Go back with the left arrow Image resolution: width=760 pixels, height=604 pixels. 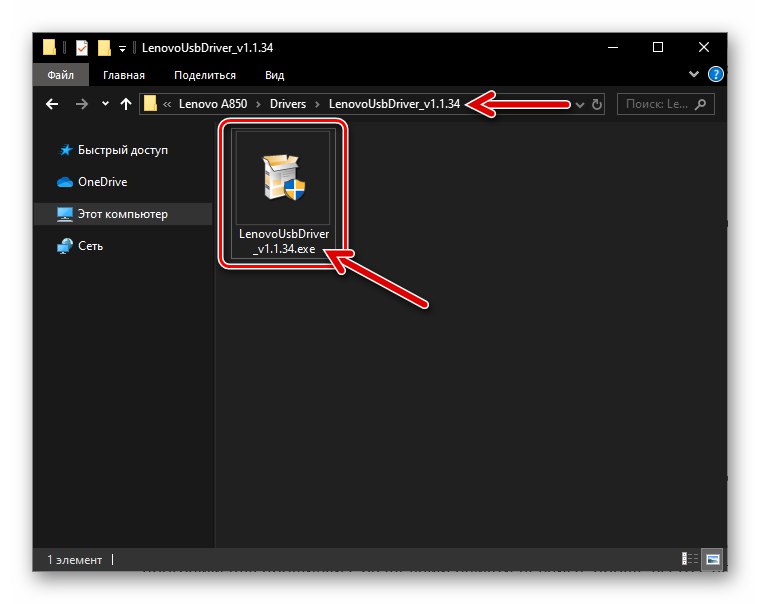[52, 104]
